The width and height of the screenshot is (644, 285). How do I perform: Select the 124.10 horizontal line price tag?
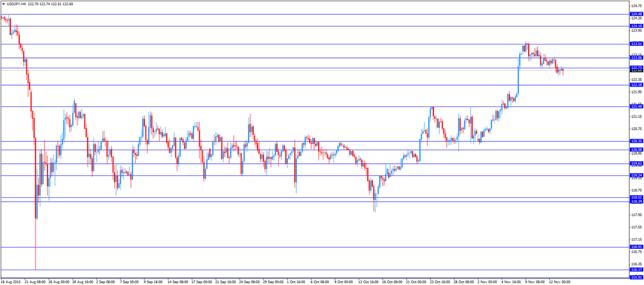click(636, 26)
